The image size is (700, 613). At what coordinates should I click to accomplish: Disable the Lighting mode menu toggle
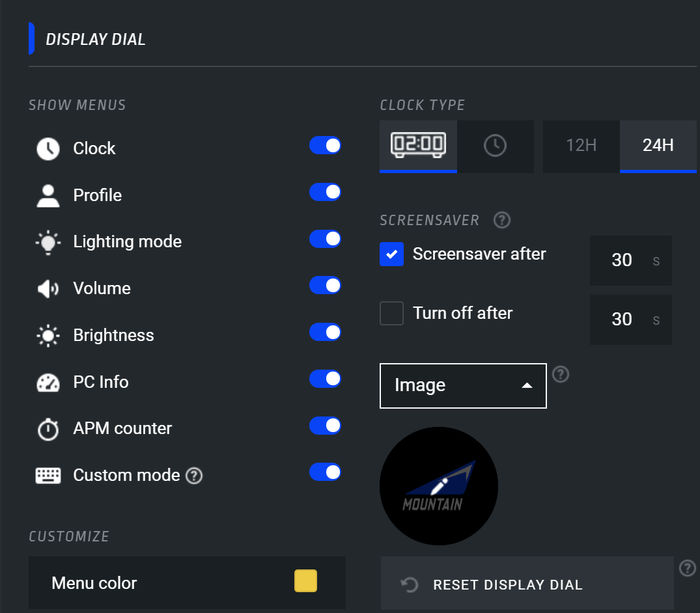pos(325,239)
